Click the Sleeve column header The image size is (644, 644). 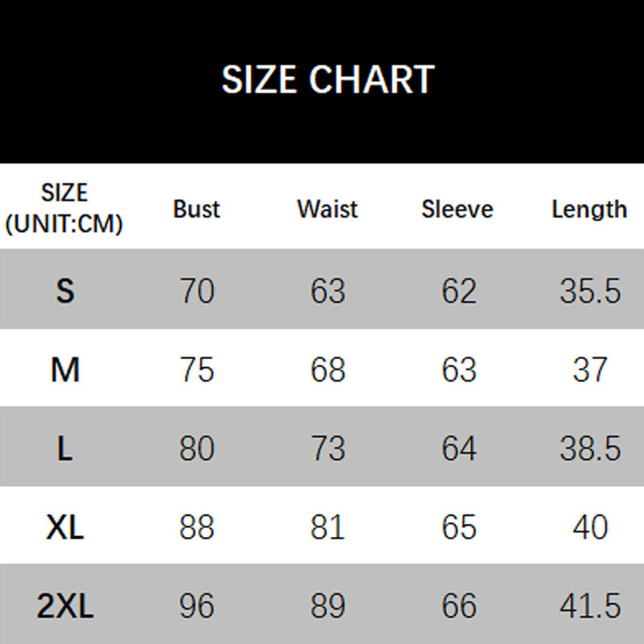pyautogui.click(x=457, y=209)
